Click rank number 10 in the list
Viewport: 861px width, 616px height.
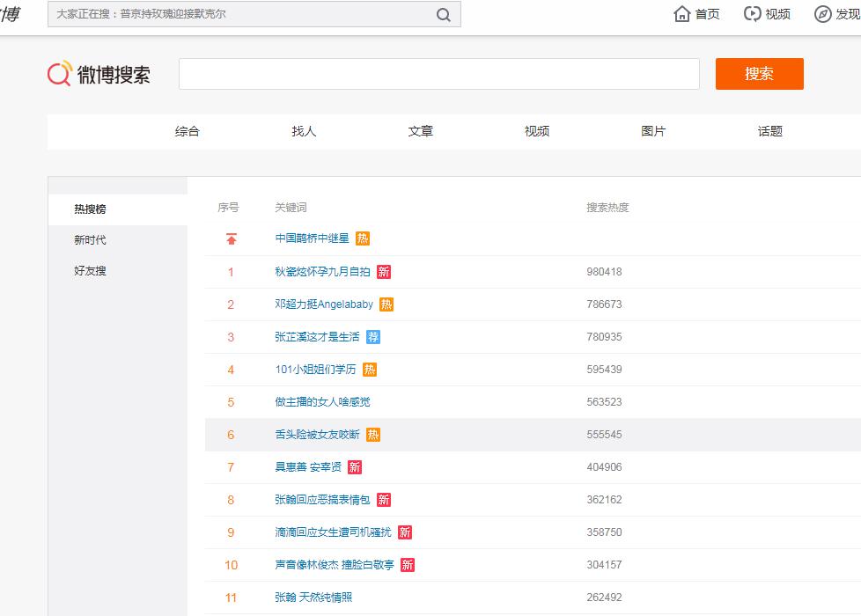(232, 565)
